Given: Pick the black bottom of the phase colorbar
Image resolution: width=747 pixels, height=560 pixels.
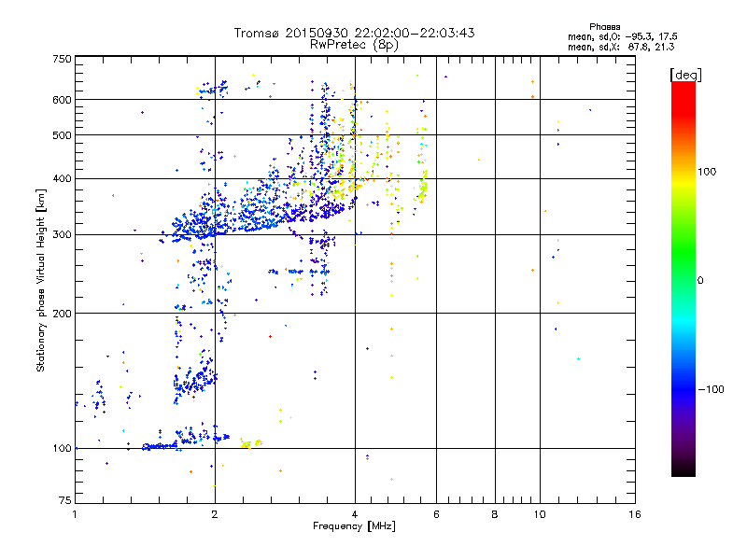Looking at the screenshot, I should point(684,469).
